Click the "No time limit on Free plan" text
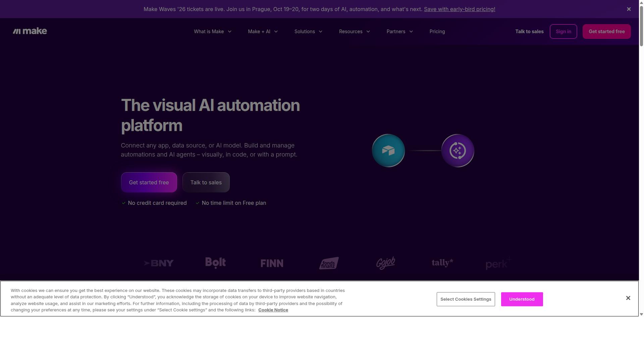Image resolution: width=644 pixels, height=362 pixels. (234, 203)
